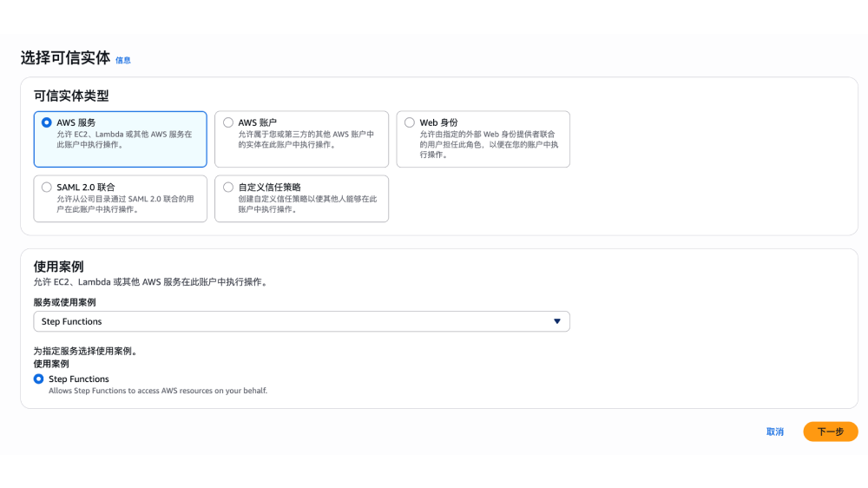
Task: Click the 'Allows Step Functions to access' description
Action: (x=158, y=392)
